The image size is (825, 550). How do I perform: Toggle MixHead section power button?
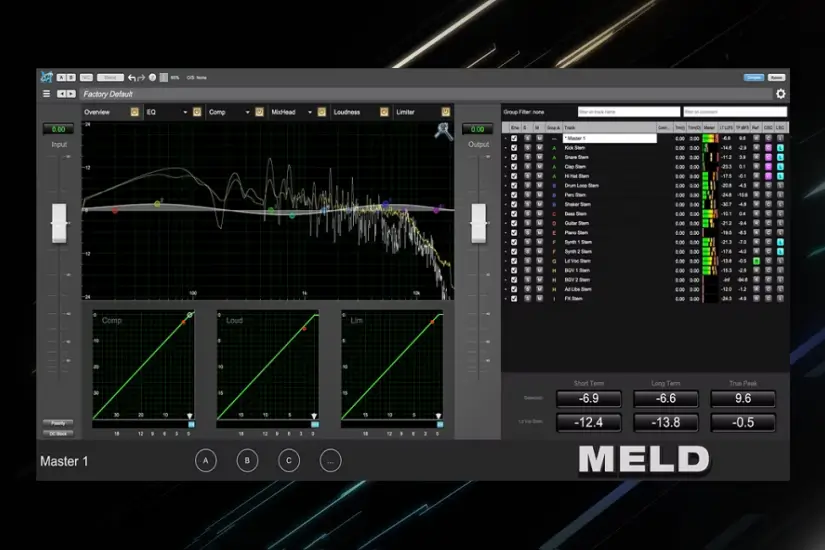point(321,112)
